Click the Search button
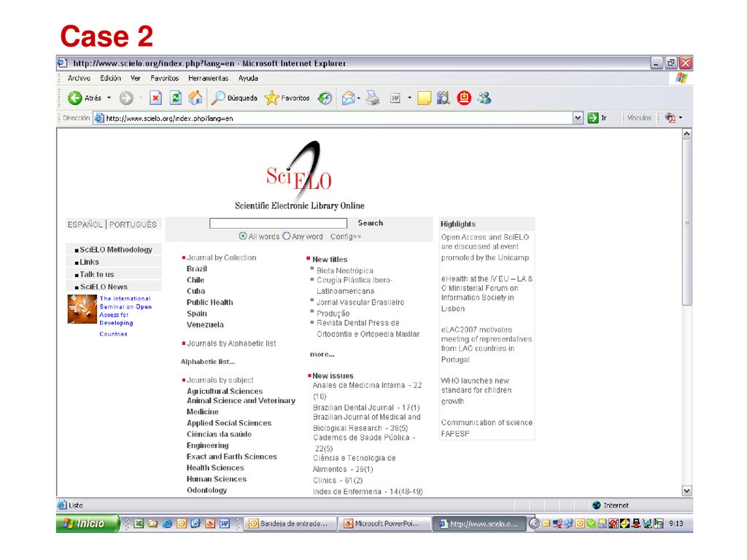Image resolution: width=747 pixels, height=560 pixels. point(370,223)
